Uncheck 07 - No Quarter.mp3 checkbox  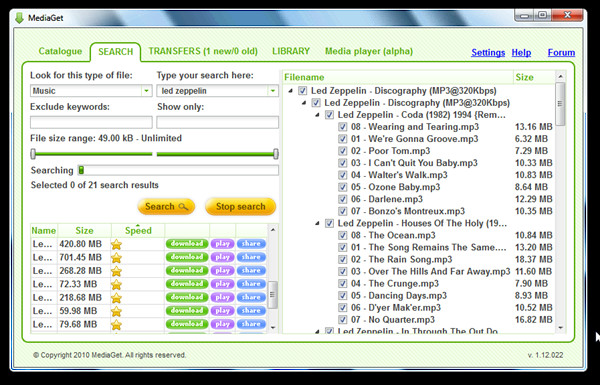(x=342, y=320)
